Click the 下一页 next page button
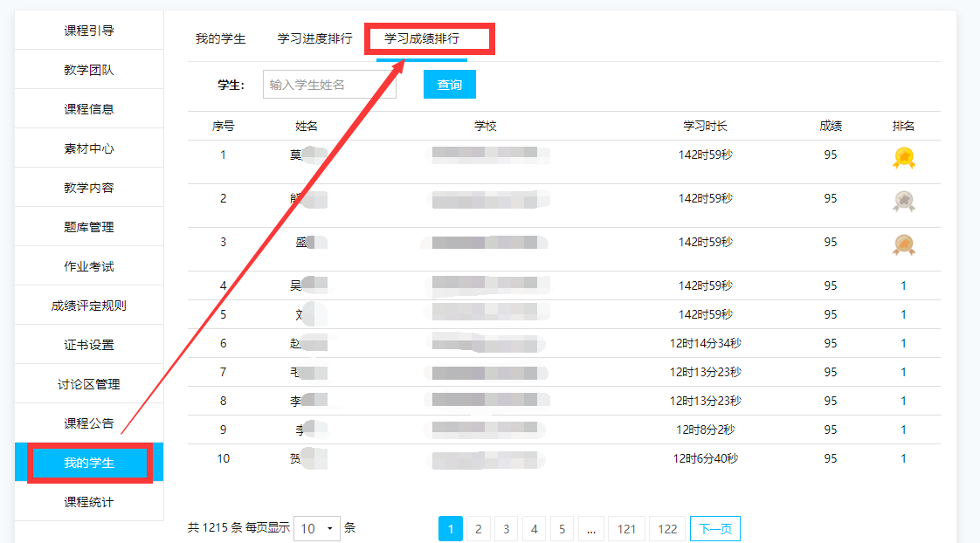 (715, 529)
